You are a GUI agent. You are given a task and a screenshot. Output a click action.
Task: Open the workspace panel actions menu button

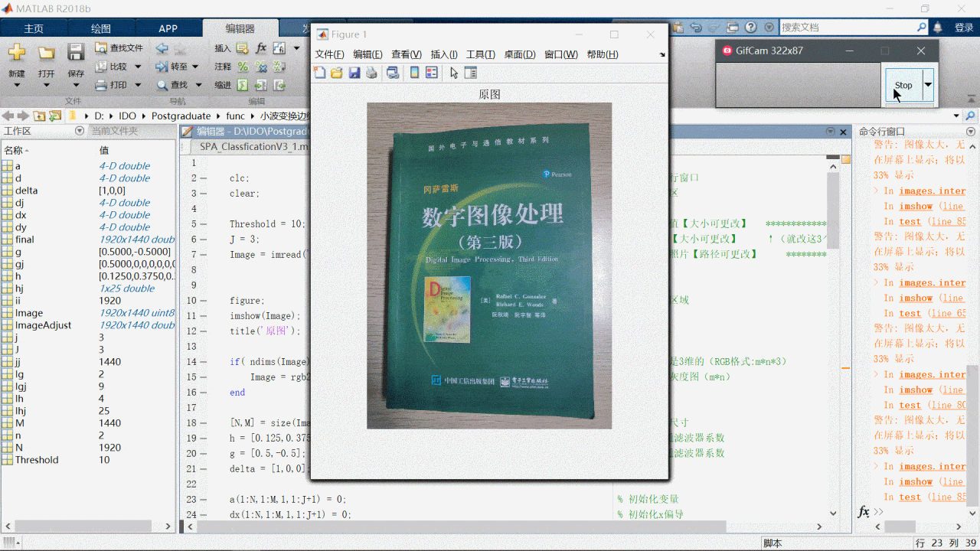click(x=80, y=131)
